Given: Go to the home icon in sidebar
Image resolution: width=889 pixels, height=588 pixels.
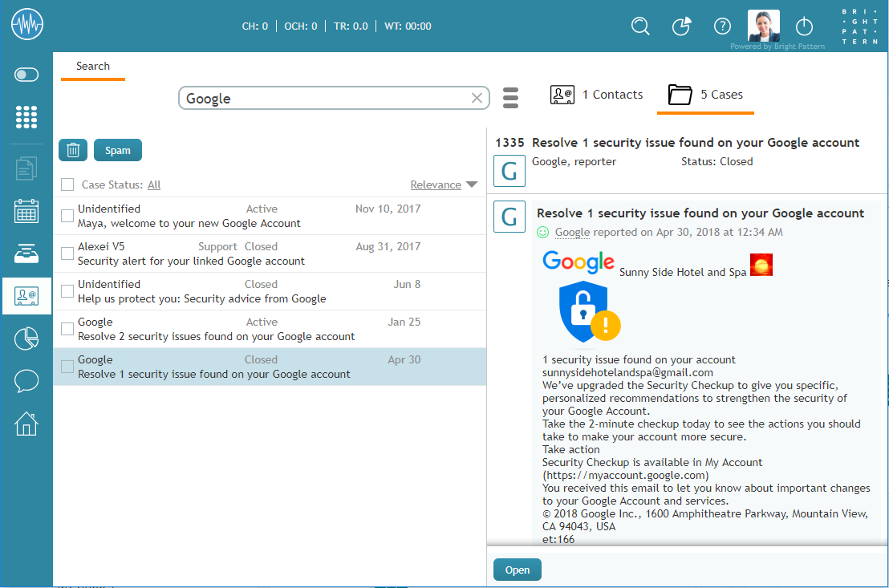Looking at the screenshot, I should pos(26,424).
